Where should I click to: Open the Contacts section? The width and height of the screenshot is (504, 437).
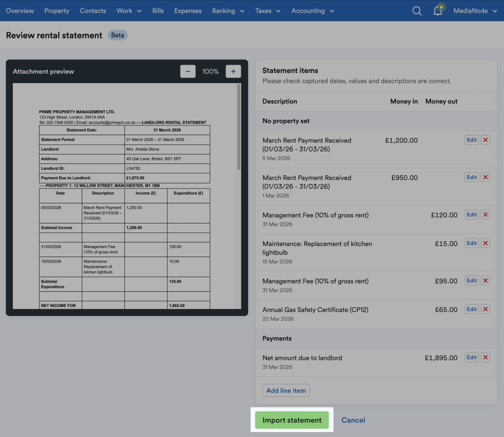(93, 11)
